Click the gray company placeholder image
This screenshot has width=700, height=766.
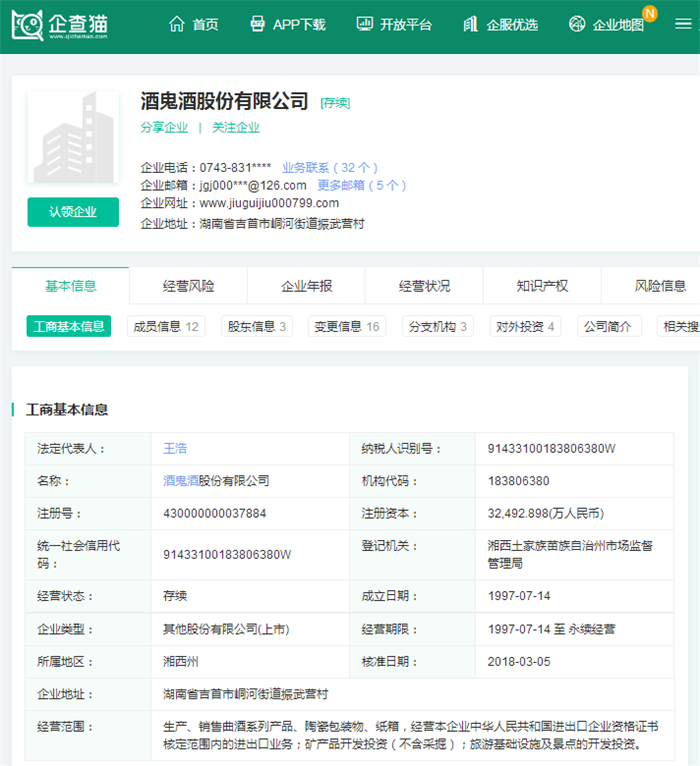(x=73, y=137)
